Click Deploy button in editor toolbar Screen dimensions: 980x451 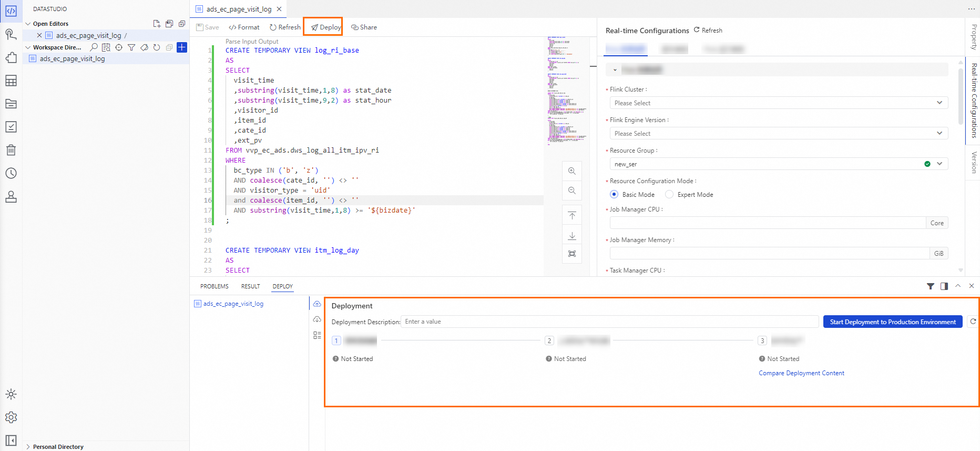click(326, 27)
